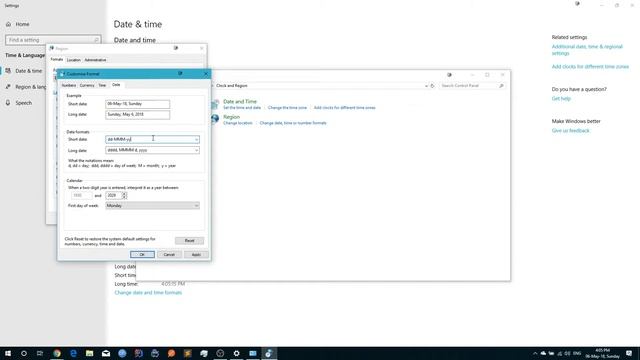Click the Date and Time clock icon
Screen dimensions: 640x360
point(215,104)
